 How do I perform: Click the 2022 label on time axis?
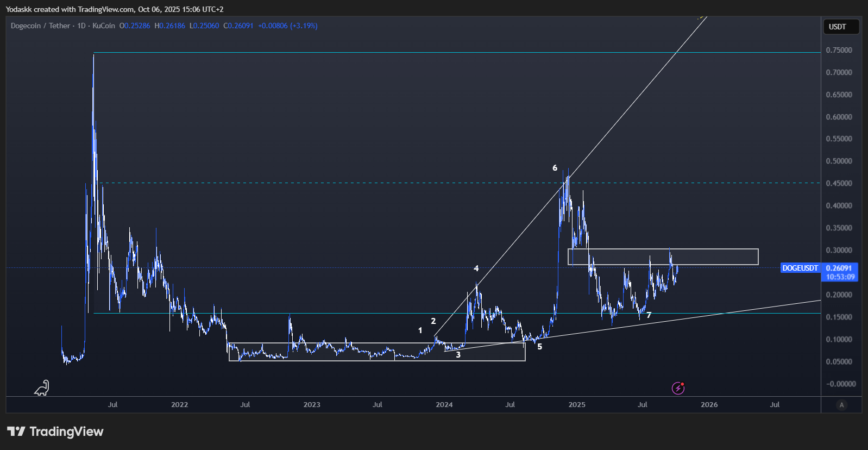[x=179, y=405]
